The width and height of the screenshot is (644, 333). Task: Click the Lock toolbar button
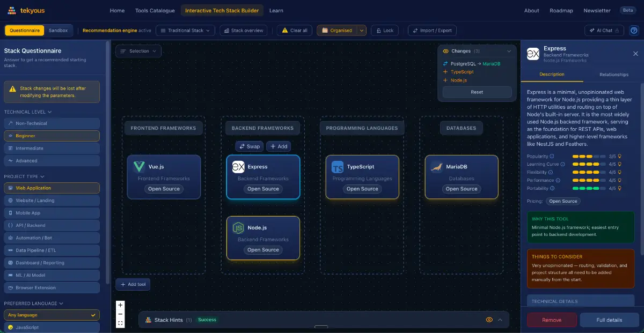pos(384,31)
